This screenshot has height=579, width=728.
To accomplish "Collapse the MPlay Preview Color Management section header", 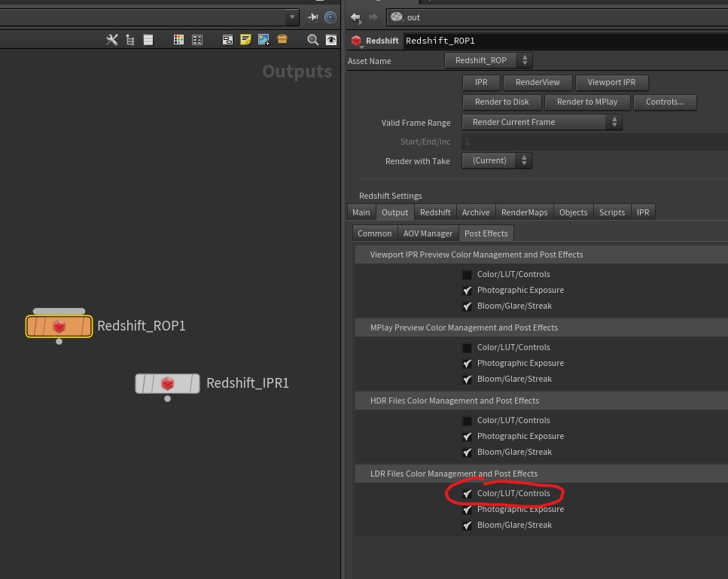I will click(x=541, y=328).
